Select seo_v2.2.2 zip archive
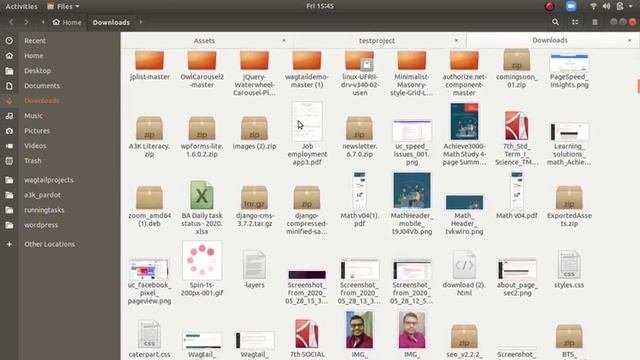This screenshot has height=360, width=640. [464, 341]
